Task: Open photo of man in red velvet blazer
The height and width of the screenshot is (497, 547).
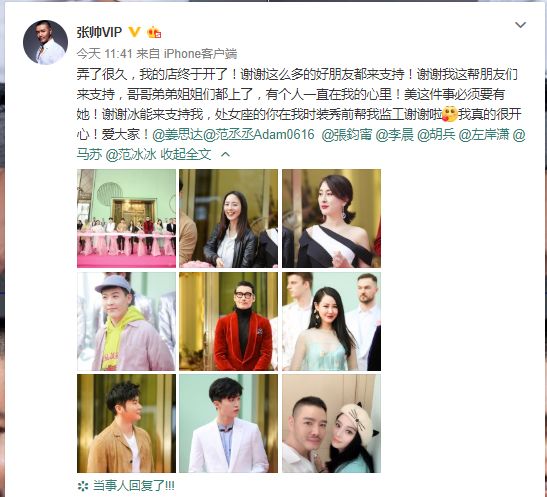Action: tap(228, 321)
